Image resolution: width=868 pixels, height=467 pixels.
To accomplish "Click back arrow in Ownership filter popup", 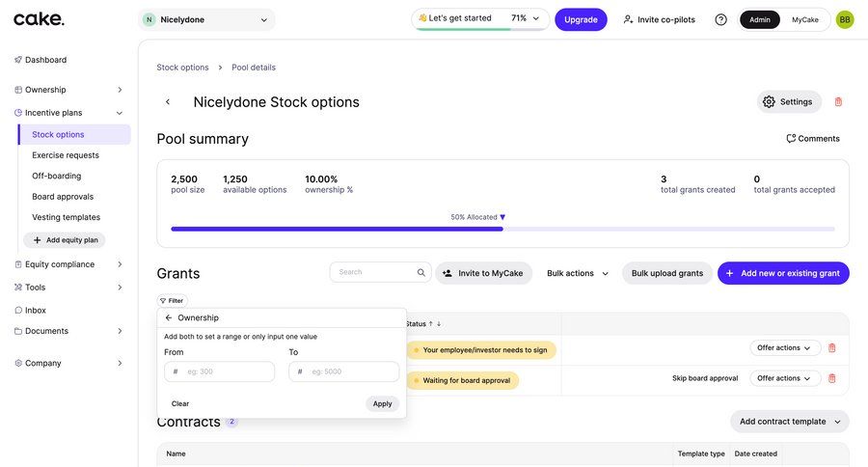I will tap(169, 317).
